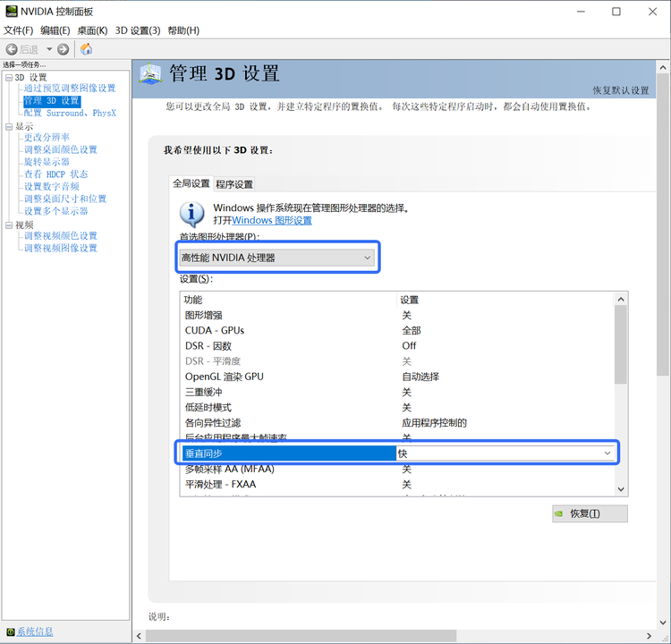Open 调整视频颜色设置 task
The image size is (671, 644).
tap(61, 236)
